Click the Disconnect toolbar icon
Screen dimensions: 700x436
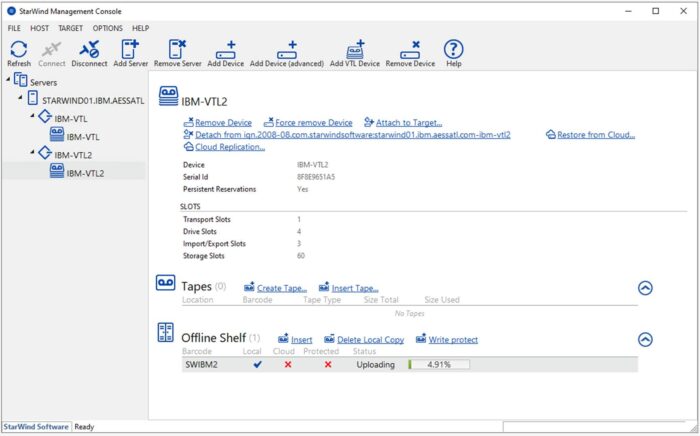tap(89, 49)
